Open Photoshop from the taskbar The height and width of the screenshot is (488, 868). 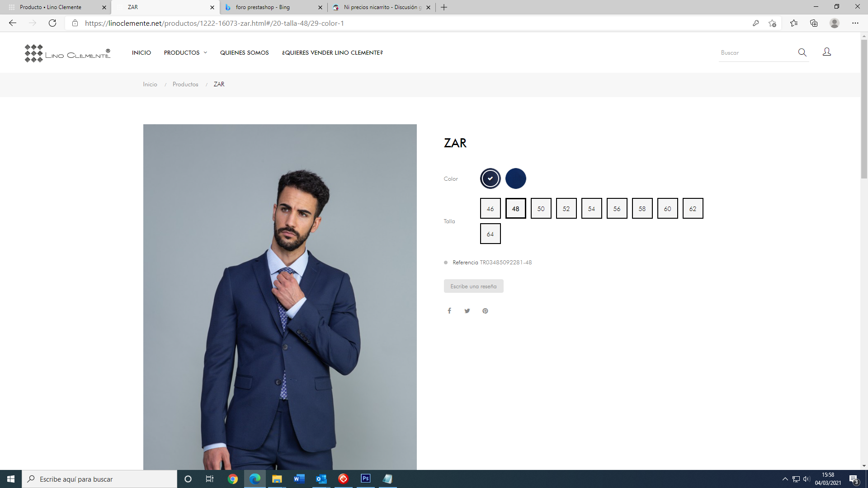point(365,479)
